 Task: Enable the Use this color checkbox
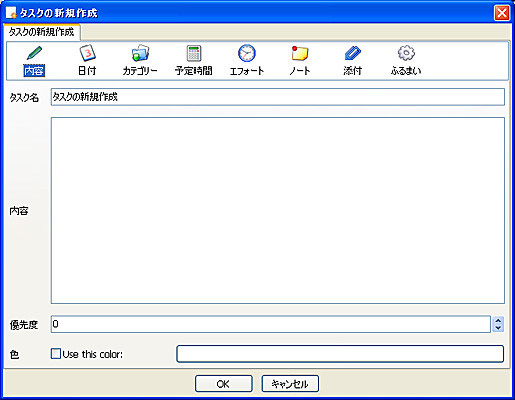click(56, 354)
